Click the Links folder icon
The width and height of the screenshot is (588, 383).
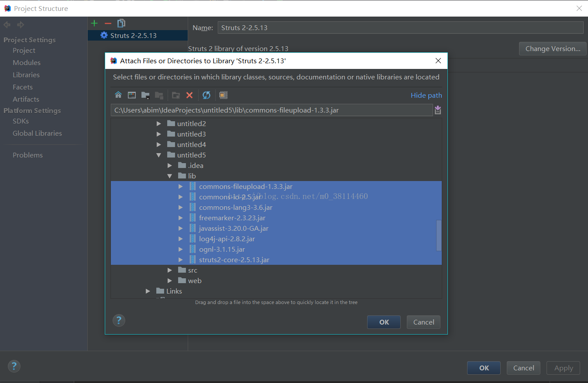tap(160, 291)
